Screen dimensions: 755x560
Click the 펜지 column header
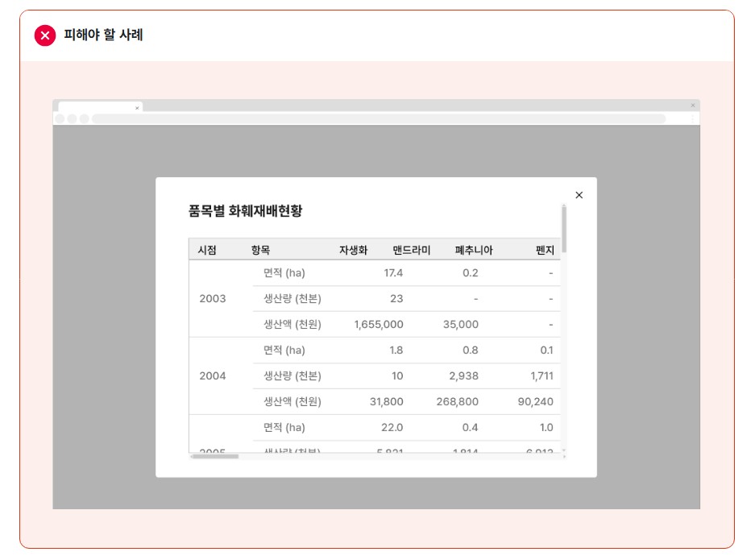(545, 250)
